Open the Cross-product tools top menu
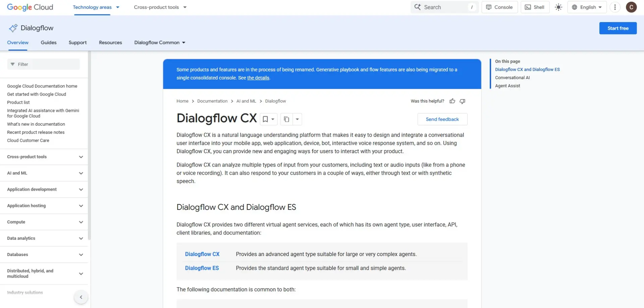This screenshot has width=644, height=308. point(160,7)
